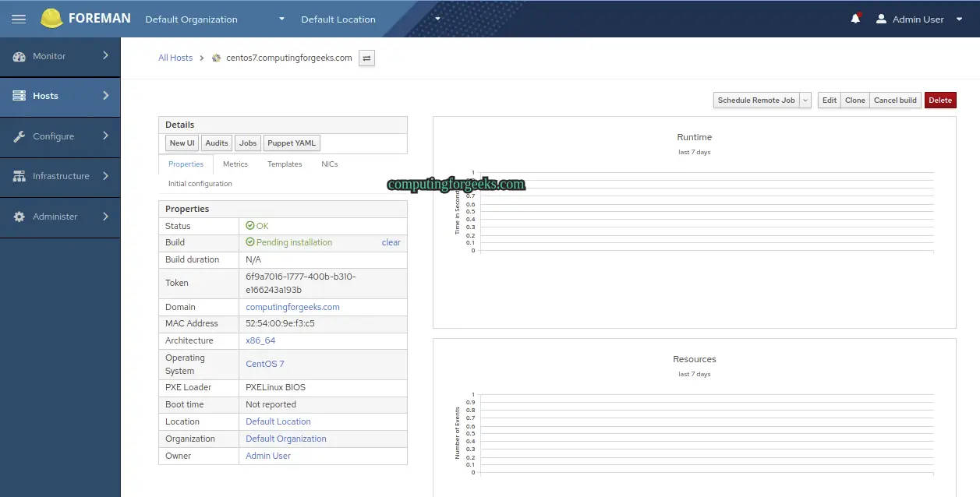Click the host switcher icon beside the hostname

point(366,58)
